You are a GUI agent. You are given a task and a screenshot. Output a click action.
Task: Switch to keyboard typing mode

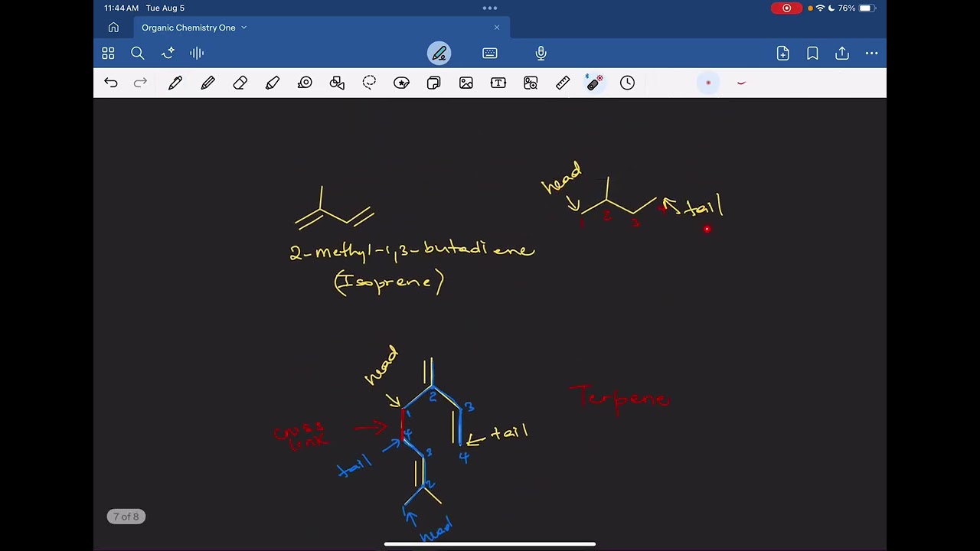[x=490, y=53]
